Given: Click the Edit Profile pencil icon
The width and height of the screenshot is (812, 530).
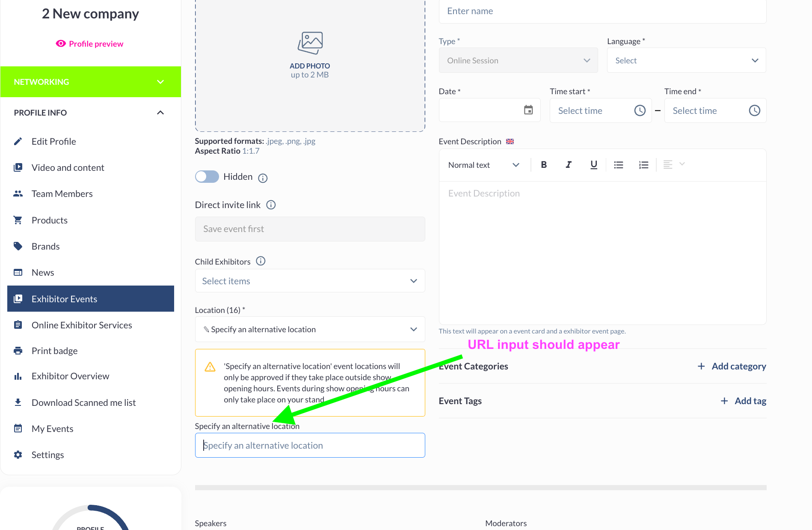Looking at the screenshot, I should [x=18, y=141].
